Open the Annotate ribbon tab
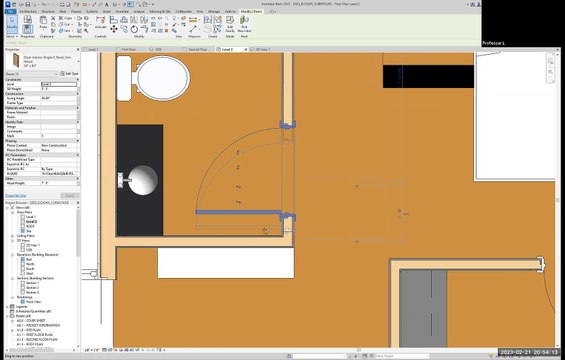 click(x=122, y=12)
